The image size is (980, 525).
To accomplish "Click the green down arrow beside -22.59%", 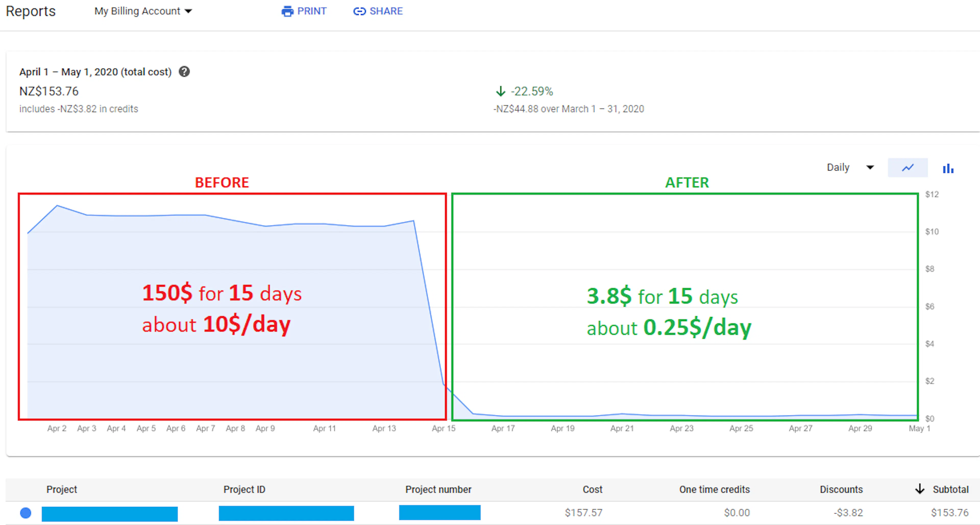I will click(x=500, y=91).
